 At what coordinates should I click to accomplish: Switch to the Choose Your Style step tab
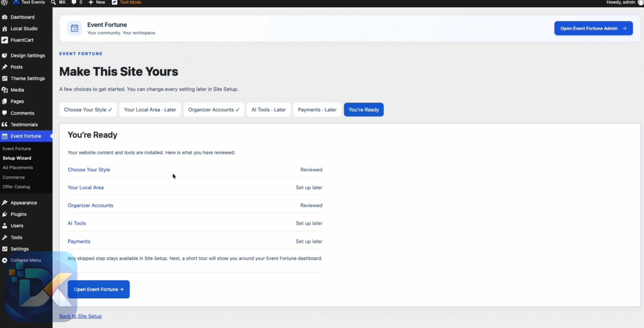click(88, 110)
